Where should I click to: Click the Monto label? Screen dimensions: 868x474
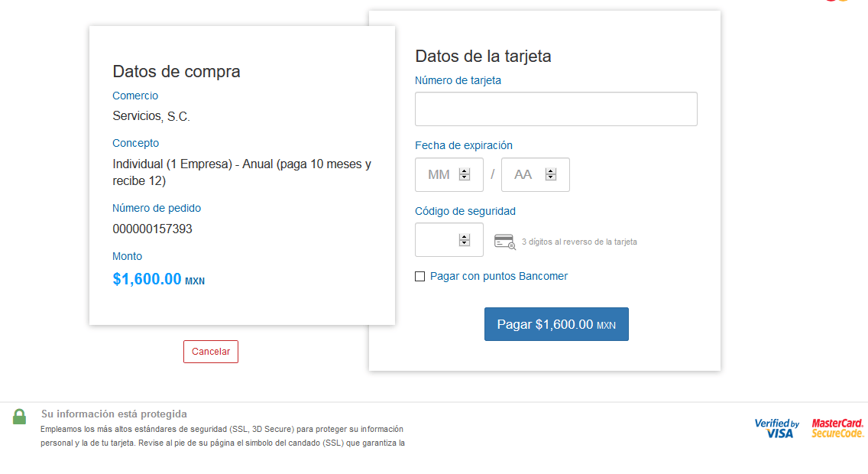pos(128,256)
